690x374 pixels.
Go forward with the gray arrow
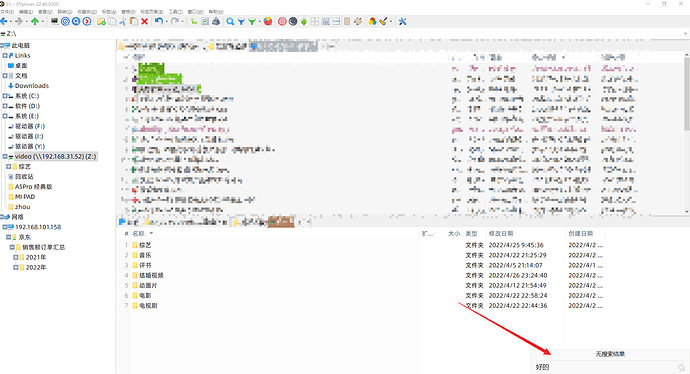(18, 22)
